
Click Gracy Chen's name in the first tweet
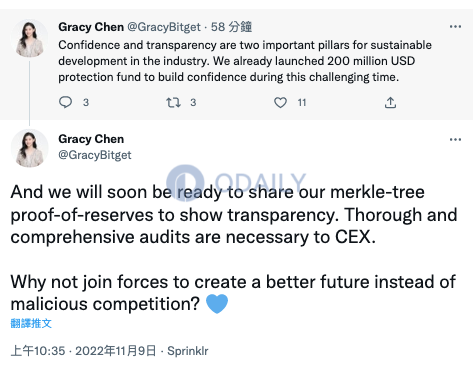tap(91, 27)
